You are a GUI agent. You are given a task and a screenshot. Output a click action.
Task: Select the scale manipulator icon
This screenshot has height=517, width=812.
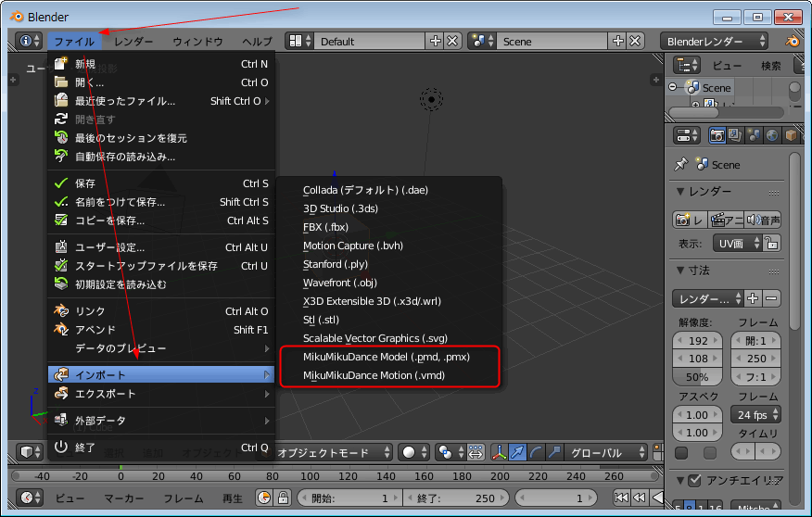[x=554, y=452]
